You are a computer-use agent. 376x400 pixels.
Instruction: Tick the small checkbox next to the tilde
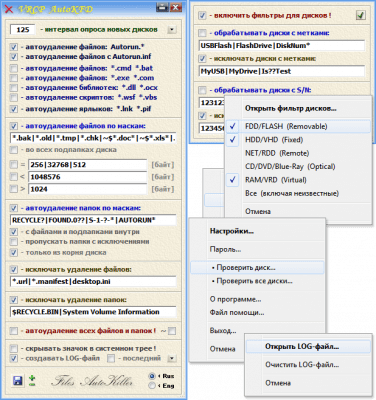click(172, 331)
